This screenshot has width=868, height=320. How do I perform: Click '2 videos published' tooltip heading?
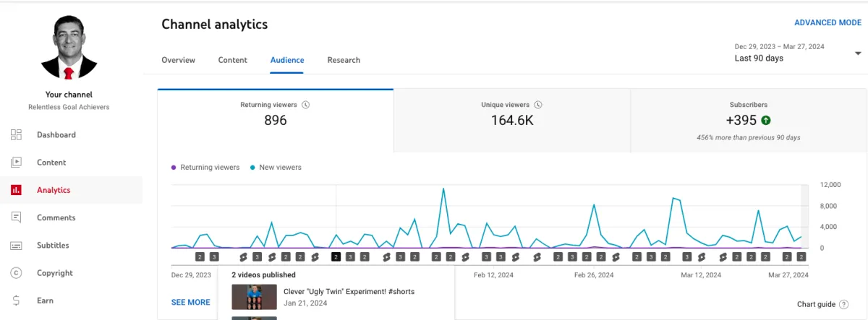click(263, 275)
